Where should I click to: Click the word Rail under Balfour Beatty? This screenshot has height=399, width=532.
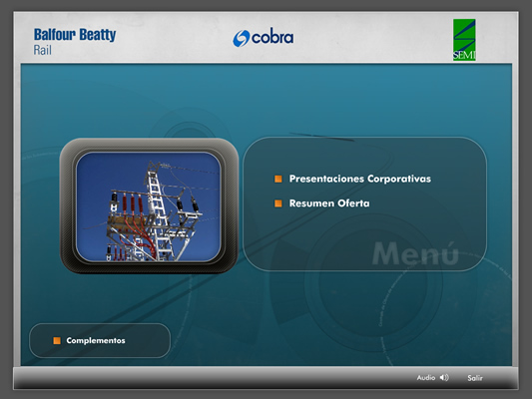point(42,50)
